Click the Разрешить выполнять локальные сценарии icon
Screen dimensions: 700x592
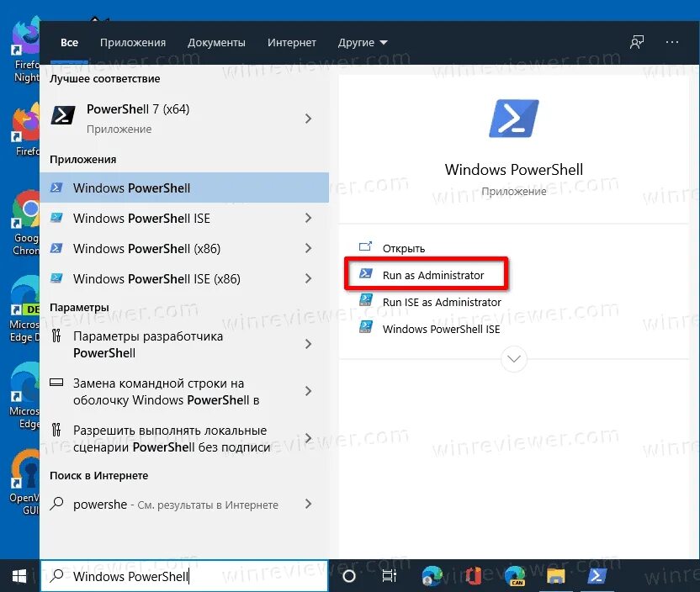pos(56,430)
